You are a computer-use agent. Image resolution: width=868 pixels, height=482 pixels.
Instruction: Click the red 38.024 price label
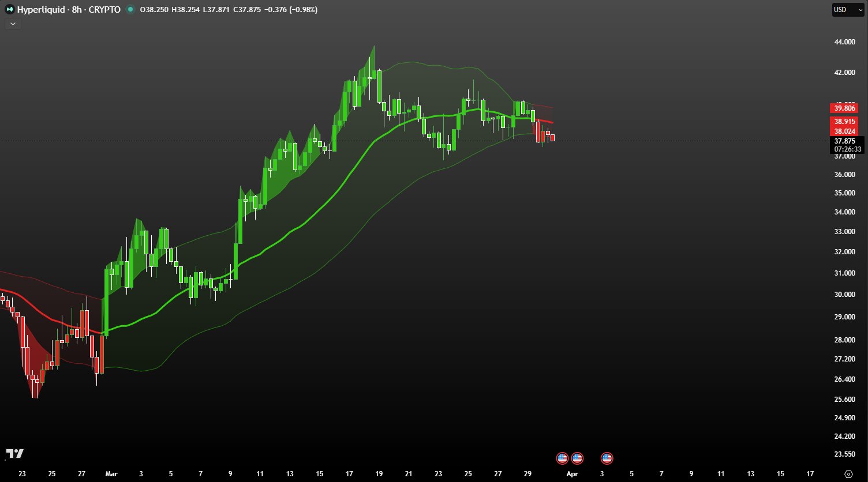click(844, 131)
